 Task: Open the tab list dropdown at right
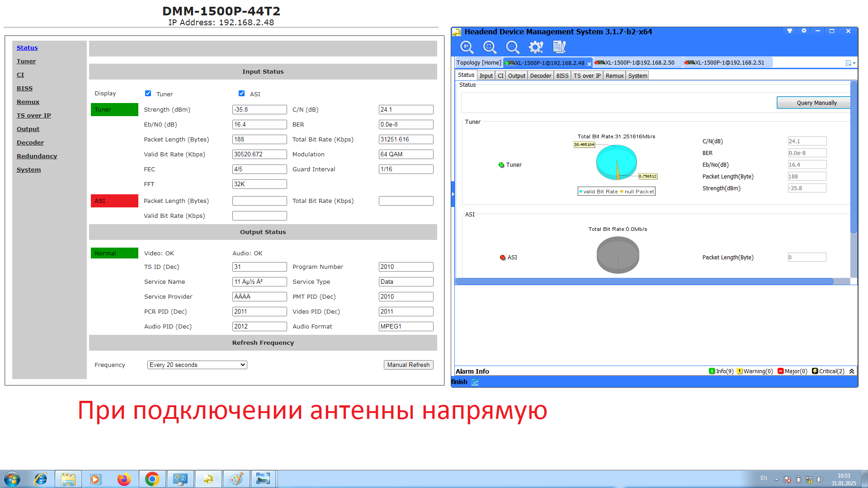point(850,63)
